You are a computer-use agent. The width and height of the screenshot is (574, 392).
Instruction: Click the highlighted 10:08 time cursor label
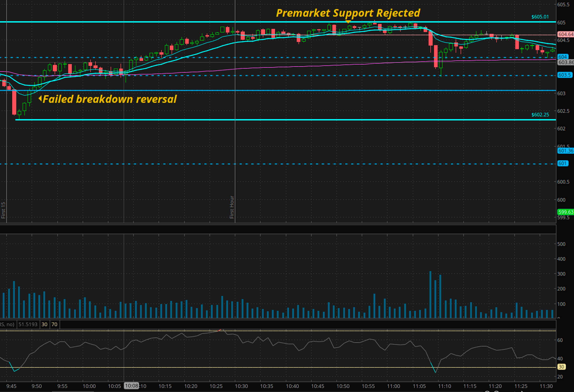pos(131,386)
